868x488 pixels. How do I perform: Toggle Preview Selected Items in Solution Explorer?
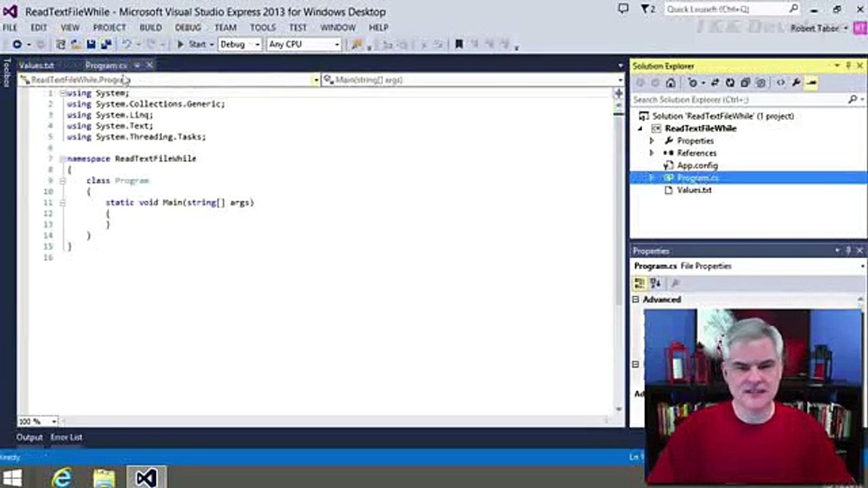click(x=811, y=83)
